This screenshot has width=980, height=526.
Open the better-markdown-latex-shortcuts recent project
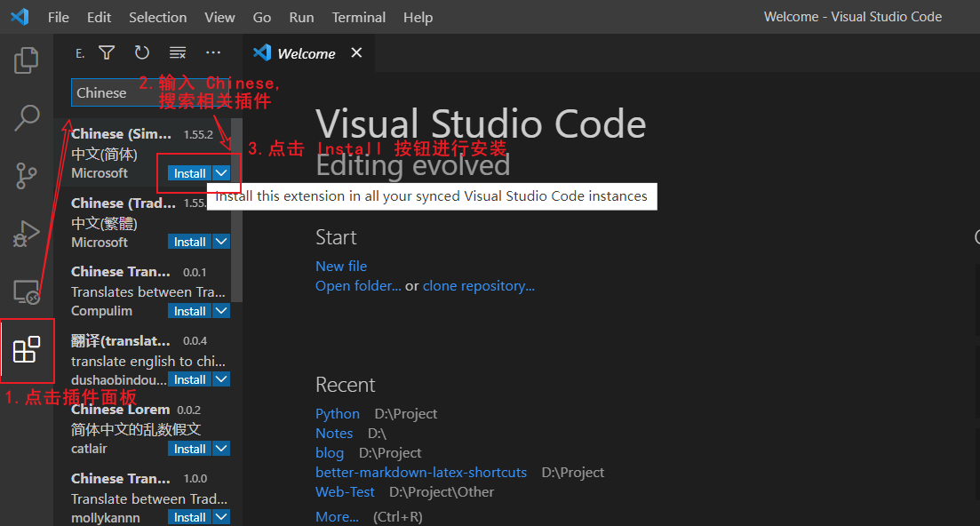(421, 472)
